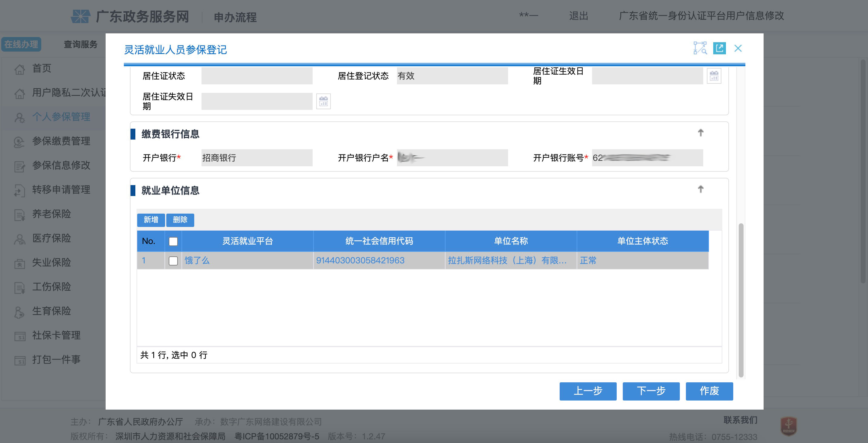Toggle the select-all checkbox in table header
The image size is (868, 443).
pos(173,241)
